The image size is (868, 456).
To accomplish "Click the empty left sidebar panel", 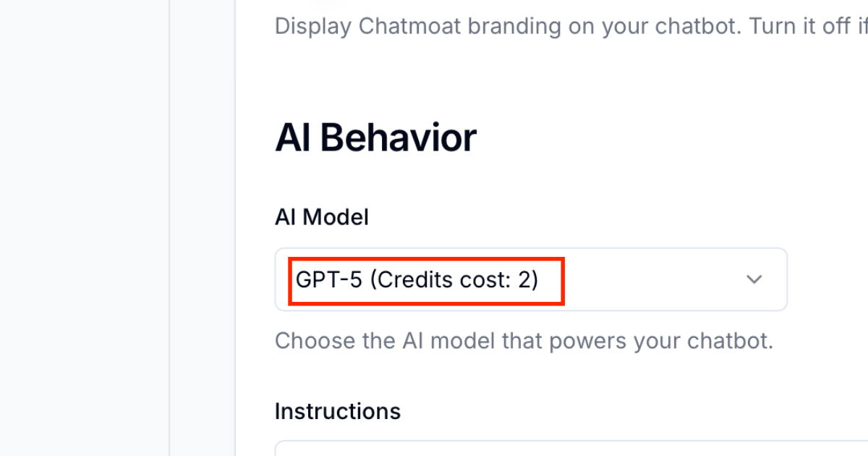I will coord(84,228).
